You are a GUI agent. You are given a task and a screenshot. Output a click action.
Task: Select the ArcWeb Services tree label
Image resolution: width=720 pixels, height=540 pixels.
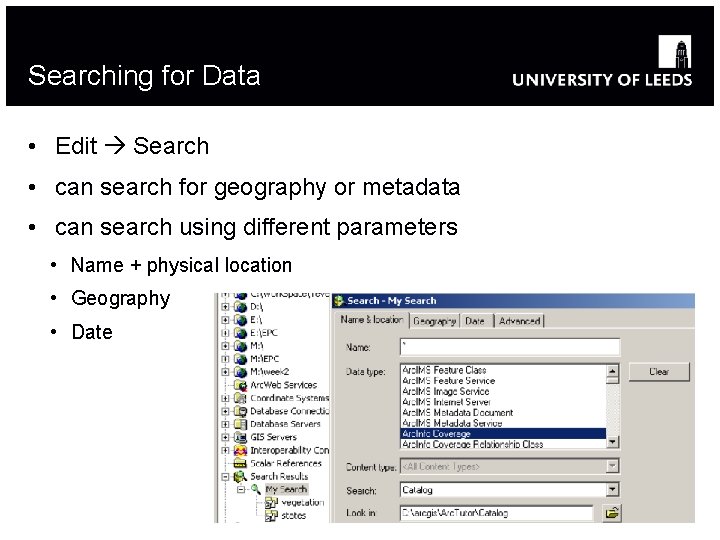[283, 385]
